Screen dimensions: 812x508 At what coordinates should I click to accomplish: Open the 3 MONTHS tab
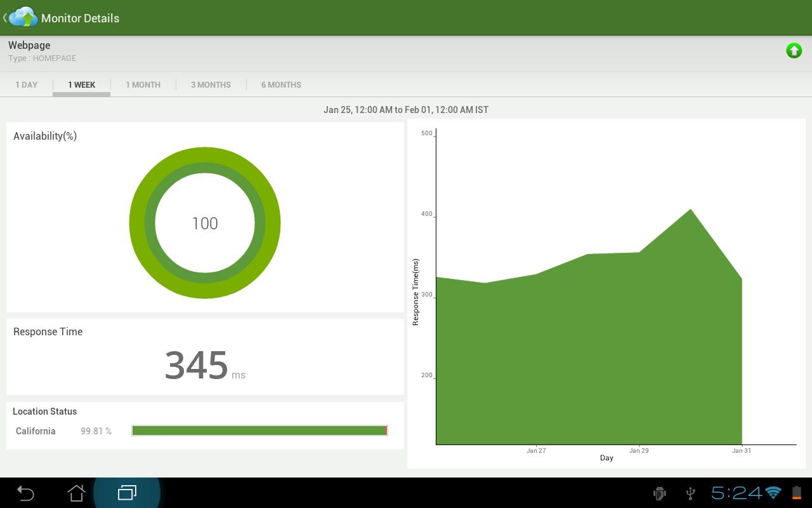[x=211, y=84]
